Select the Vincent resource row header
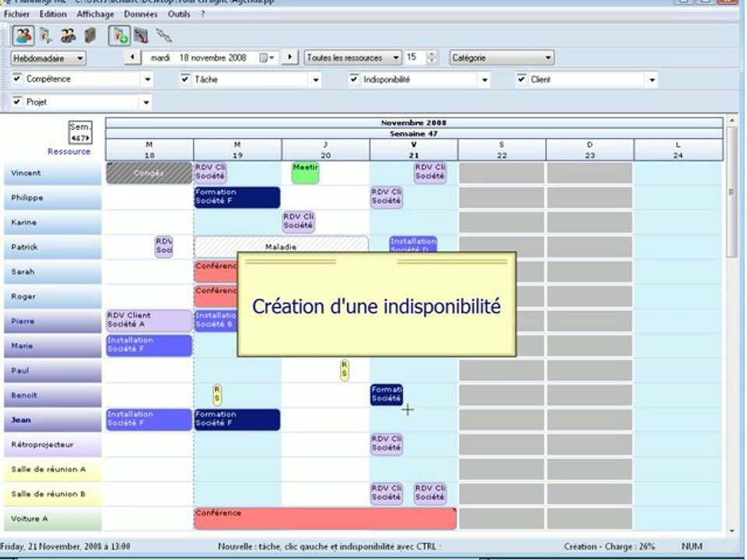This screenshot has width=747, height=560. coord(52,173)
